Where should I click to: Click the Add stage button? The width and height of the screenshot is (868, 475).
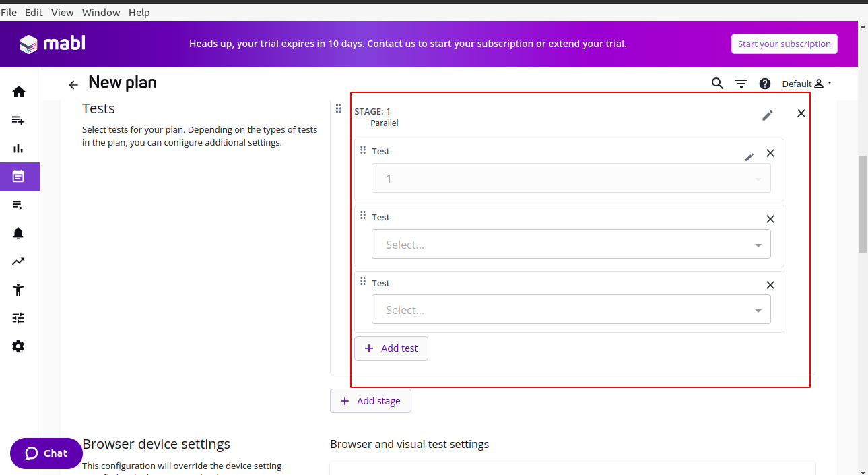pos(370,401)
